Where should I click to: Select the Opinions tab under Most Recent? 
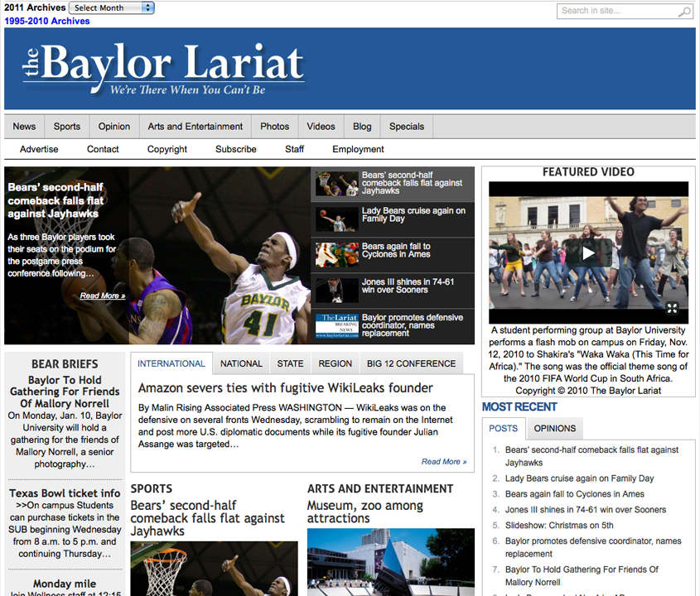pyautogui.click(x=554, y=428)
